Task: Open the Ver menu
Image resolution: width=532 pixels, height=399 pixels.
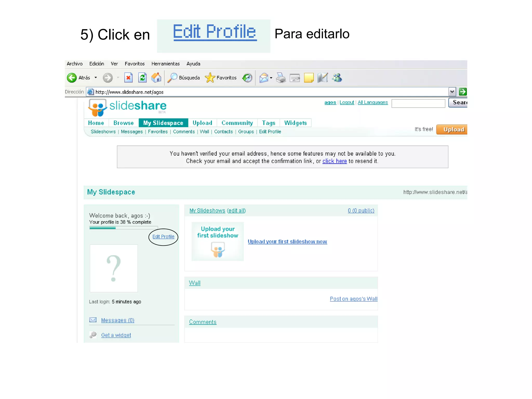Action: pos(114,64)
